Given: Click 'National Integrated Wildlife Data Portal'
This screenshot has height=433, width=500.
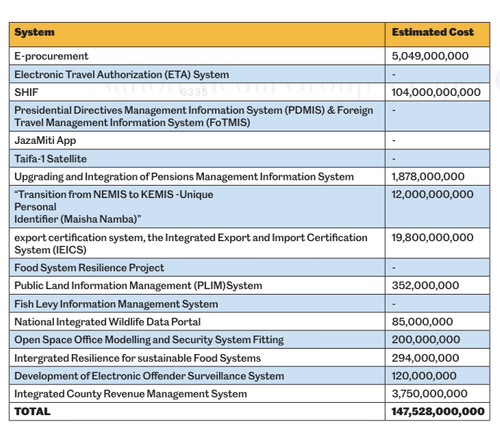Looking at the screenshot, I should point(107,322).
